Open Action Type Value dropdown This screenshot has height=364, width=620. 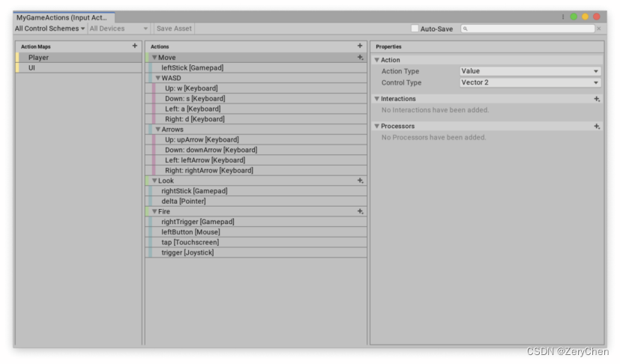530,71
